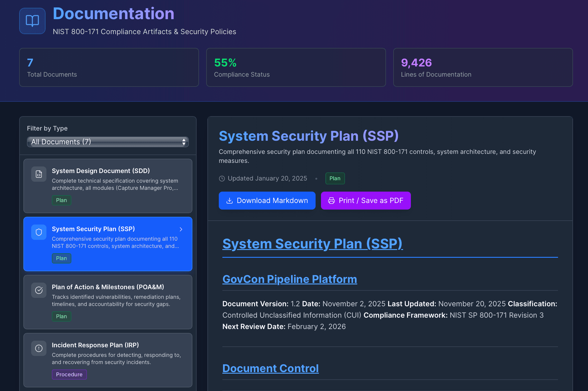Click the shield icon on System Security Plan
This screenshot has width=588, height=391.
coord(39,232)
